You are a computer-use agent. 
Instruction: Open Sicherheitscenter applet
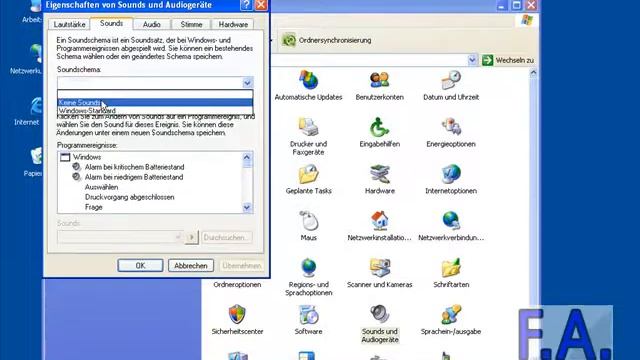(x=237, y=320)
